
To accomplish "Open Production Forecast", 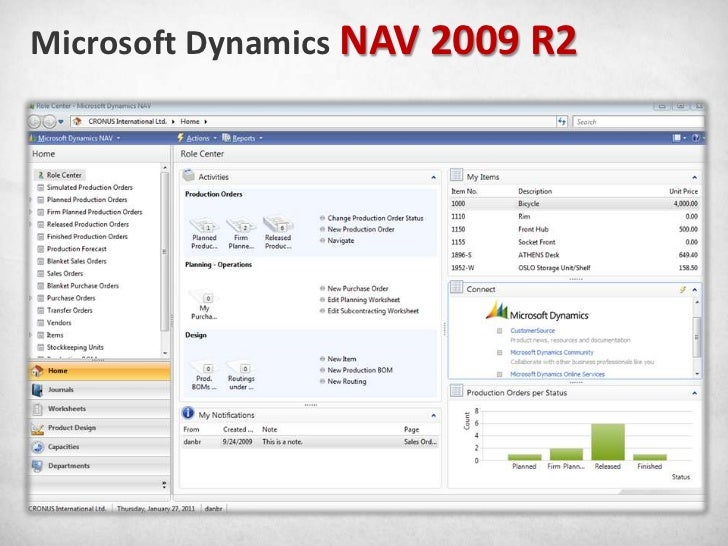I will [x=77, y=249].
